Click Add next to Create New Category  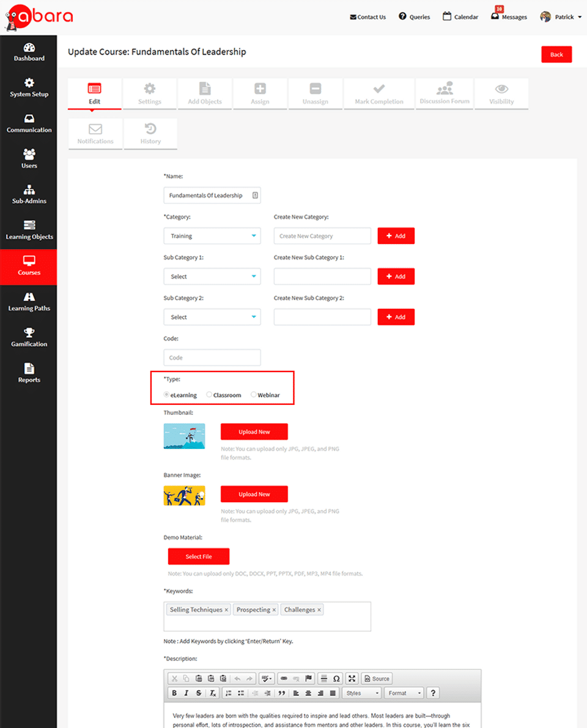point(396,236)
